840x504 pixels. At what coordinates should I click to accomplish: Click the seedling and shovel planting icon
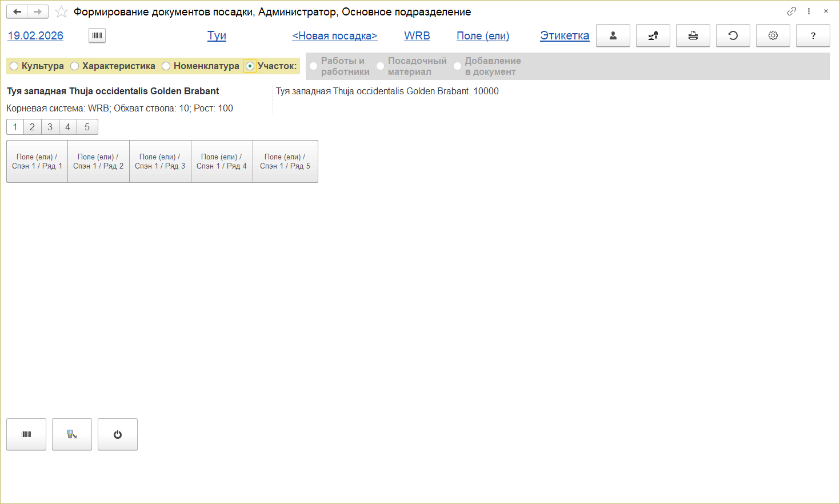coord(653,35)
